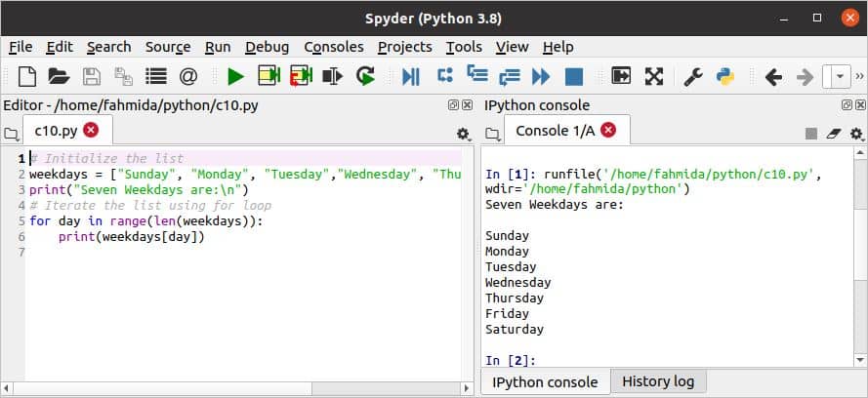
Task: Step over the current line debug icon
Action: [445, 74]
